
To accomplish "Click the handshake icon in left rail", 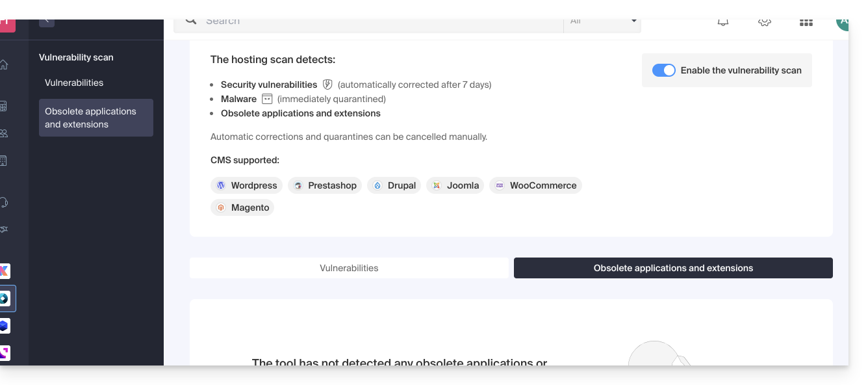I will 4,229.
